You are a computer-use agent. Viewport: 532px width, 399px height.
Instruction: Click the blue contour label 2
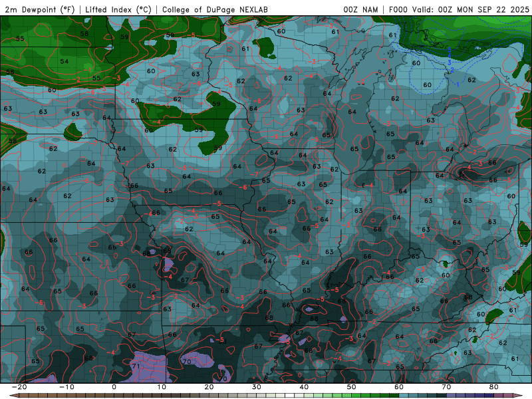(452, 70)
